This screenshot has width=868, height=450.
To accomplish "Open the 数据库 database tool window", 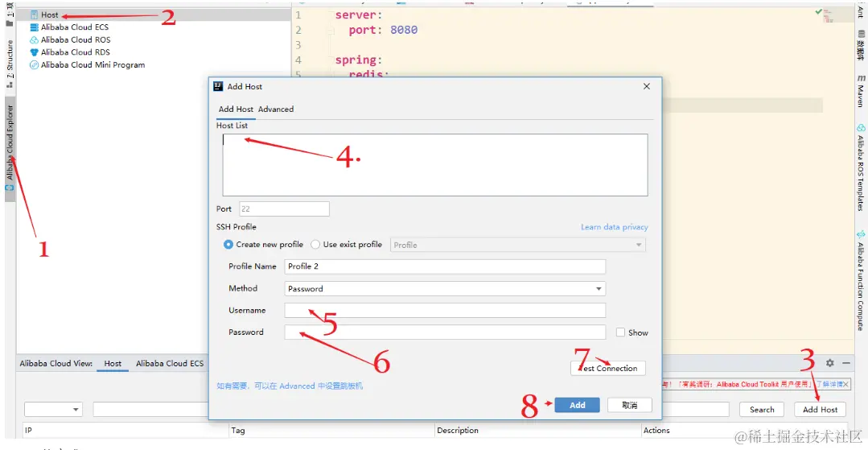I will (x=861, y=47).
